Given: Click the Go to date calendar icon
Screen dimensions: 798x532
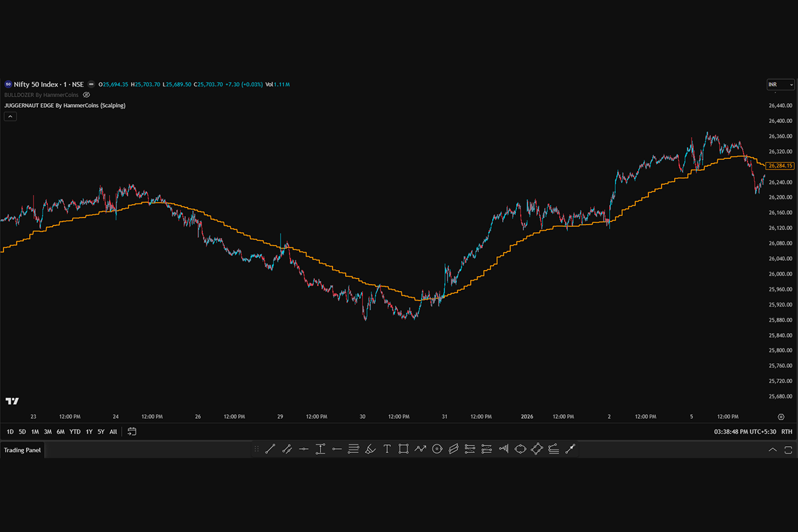Looking at the screenshot, I should (x=132, y=432).
